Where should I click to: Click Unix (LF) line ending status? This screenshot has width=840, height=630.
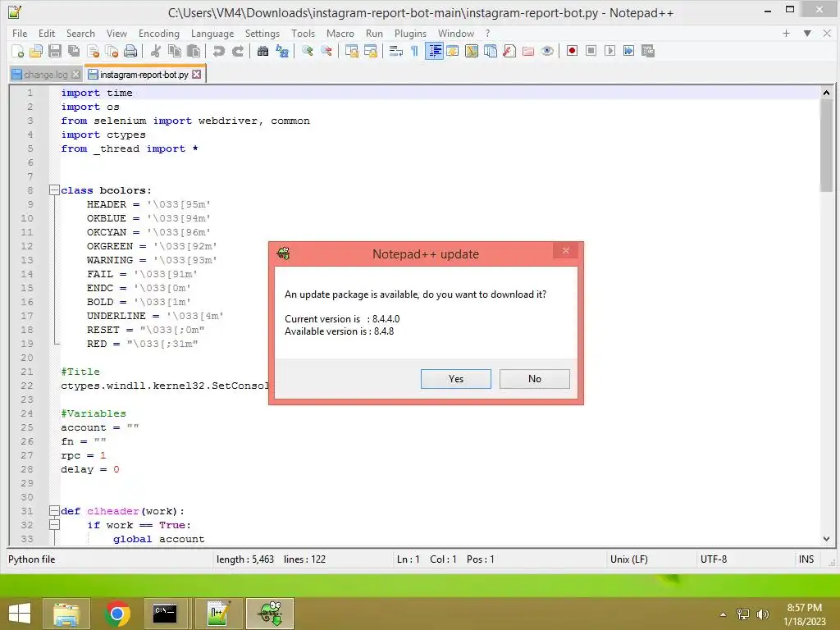(x=629, y=559)
